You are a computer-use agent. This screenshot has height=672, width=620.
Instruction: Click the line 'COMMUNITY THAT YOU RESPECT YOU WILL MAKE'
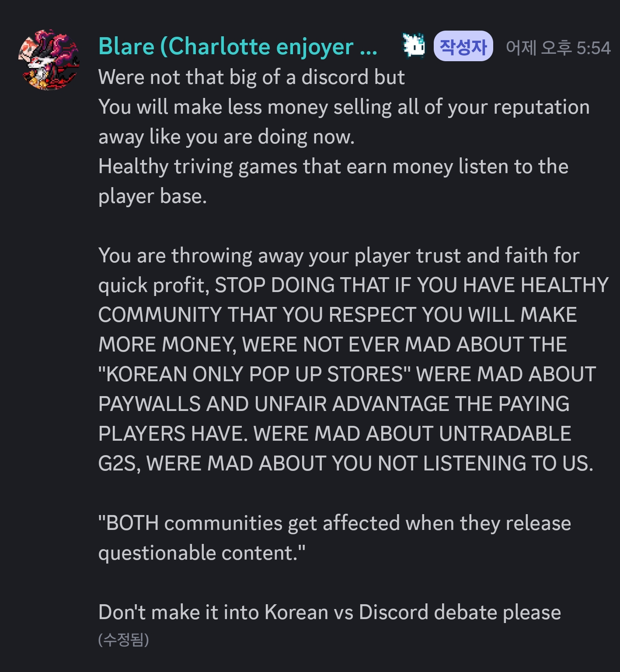pyautogui.click(x=338, y=315)
